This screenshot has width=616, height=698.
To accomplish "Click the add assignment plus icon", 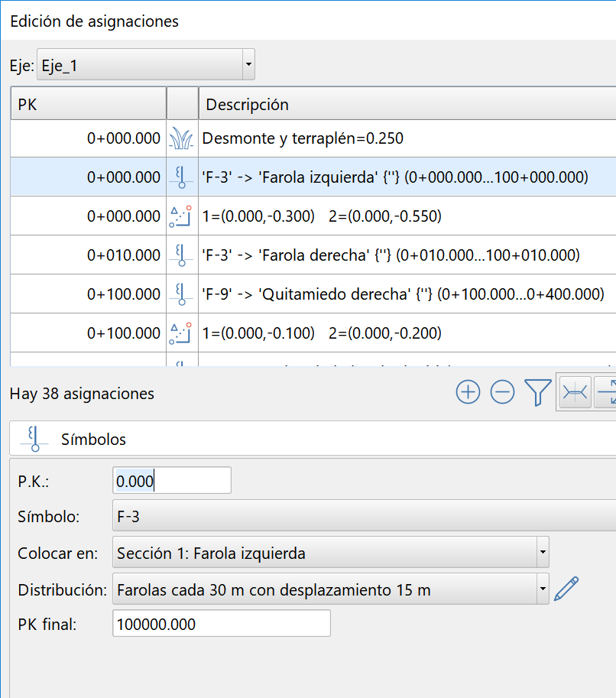I will click(x=468, y=392).
